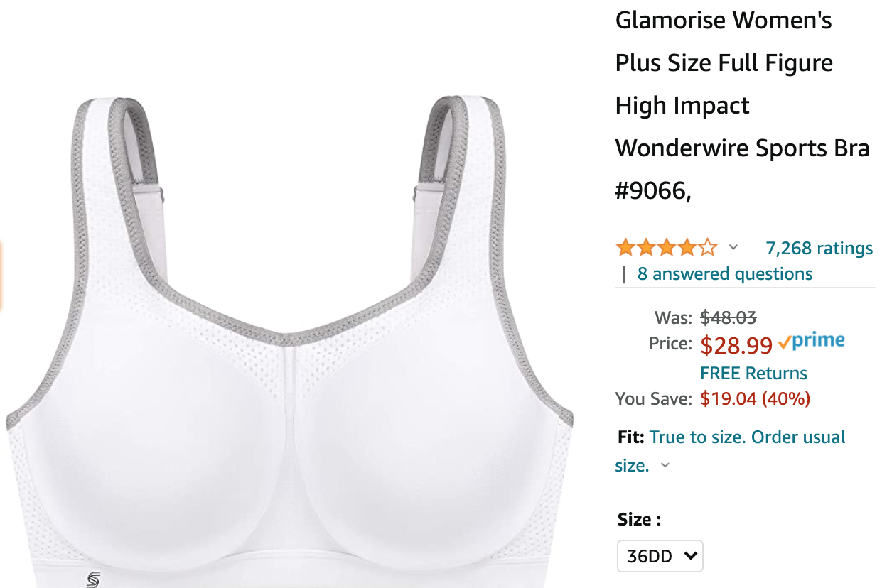The image size is (887, 588).
Task: Open the True to size fit link
Action: [x=731, y=451]
